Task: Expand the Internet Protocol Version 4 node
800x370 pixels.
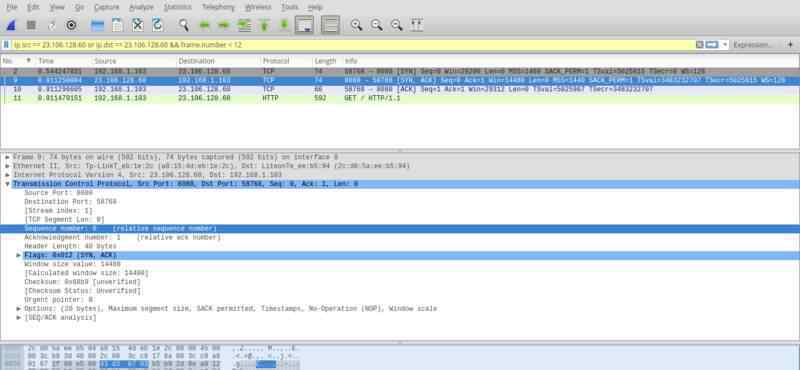Action: tap(8, 175)
